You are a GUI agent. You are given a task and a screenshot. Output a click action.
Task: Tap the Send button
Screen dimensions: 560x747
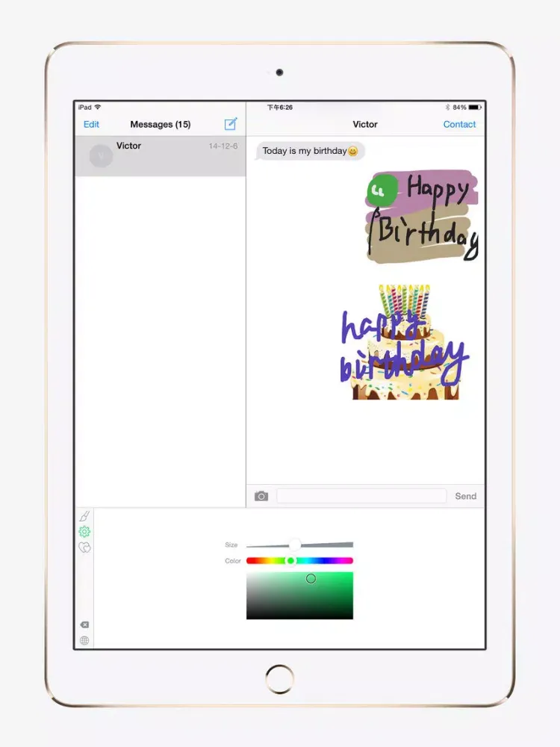point(465,496)
